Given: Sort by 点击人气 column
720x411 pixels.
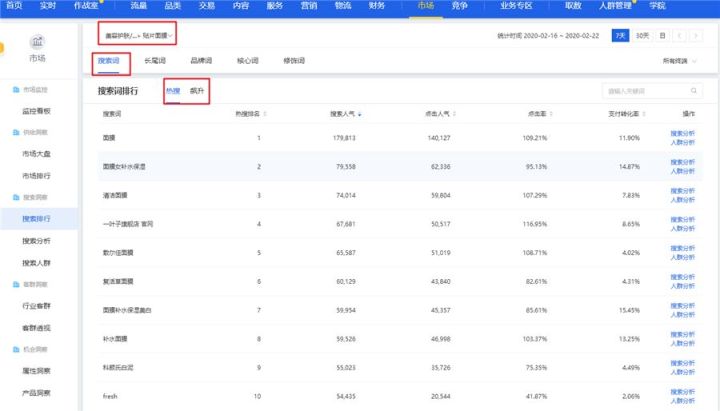Looking at the screenshot, I should pyautogui.click(x=436, y=115).
